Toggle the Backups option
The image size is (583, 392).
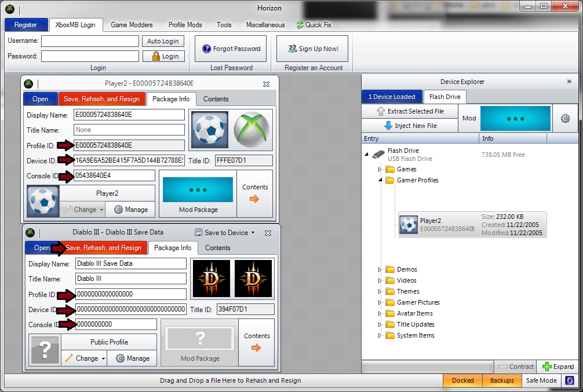(501, 380)
